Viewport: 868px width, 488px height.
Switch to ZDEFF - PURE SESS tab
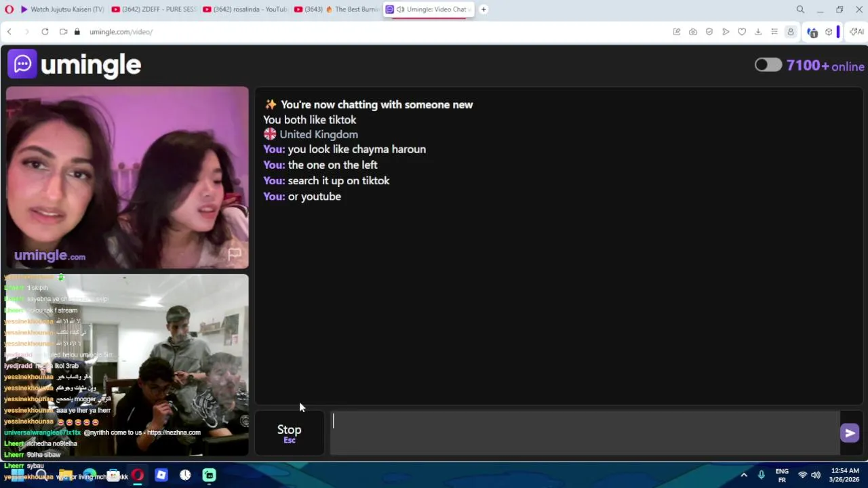tap(153, 9)
